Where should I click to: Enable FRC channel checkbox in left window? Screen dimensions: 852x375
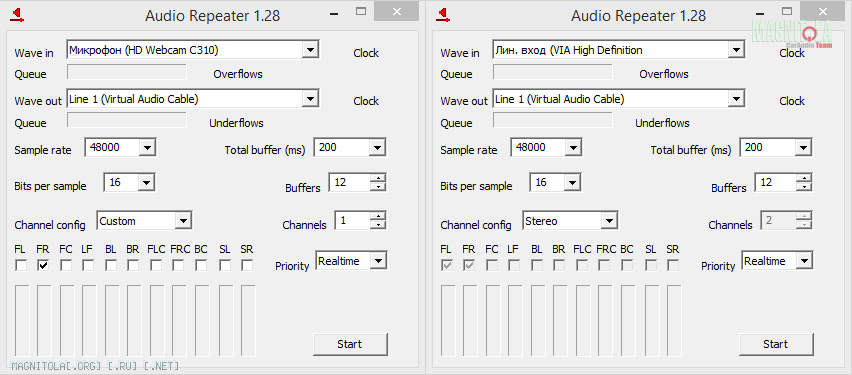coord(178,266)
